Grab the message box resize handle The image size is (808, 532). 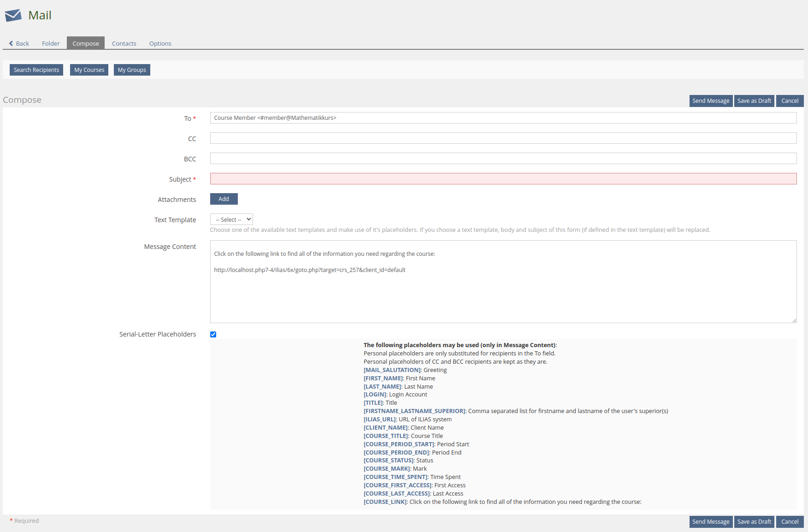tap(794, 320)
